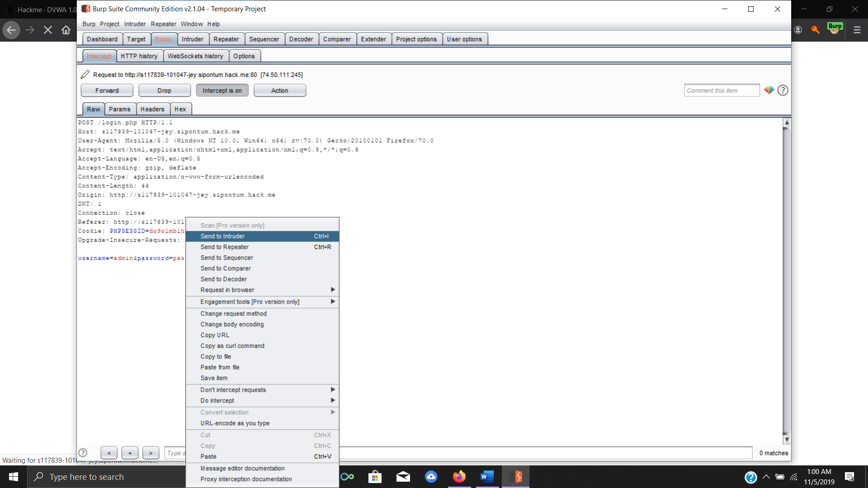The image size is (868, 488).
Task: Click the request editor vertical scrollbar
Action: tap(787, 280)
